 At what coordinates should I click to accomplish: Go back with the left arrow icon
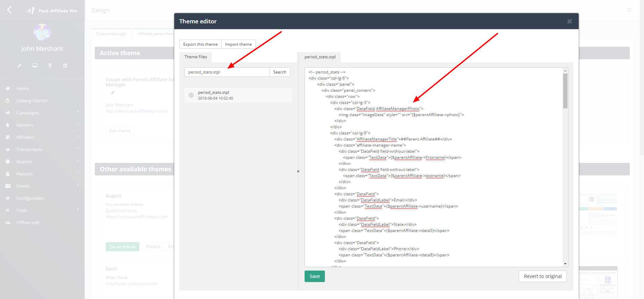click(9, 10)
